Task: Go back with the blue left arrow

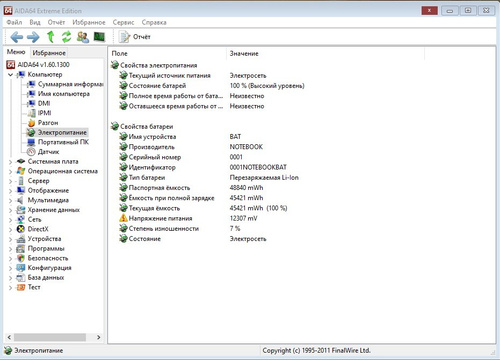Action: click(16, 37)
